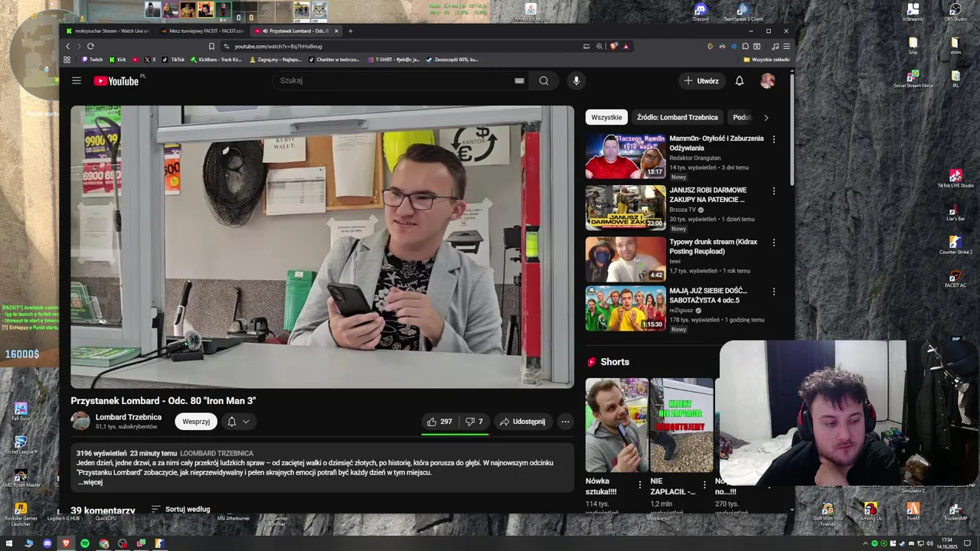980x551 pixels.
Task: Expand description with ...więcej
Action: pyautogui.click(x=90, y=482)
